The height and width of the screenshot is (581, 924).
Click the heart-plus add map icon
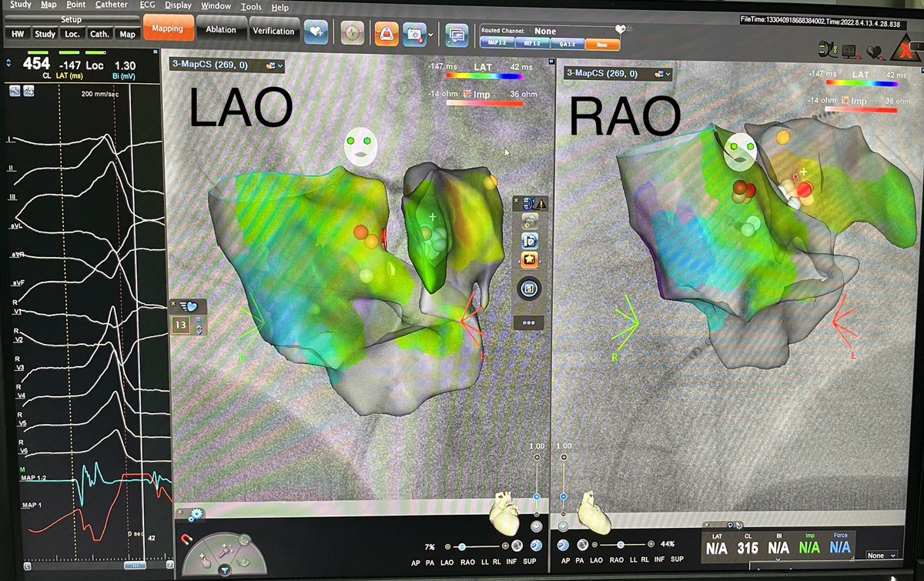tap(316, 32)
